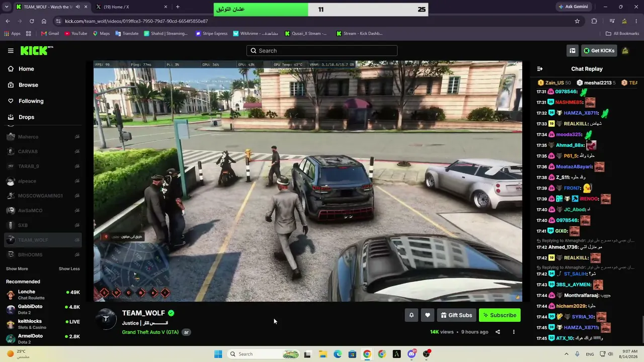Open the Kick sidebar hamburger menu
This screenshot has height=362, width=644.
pyautogui.click(x=11, y=51)
